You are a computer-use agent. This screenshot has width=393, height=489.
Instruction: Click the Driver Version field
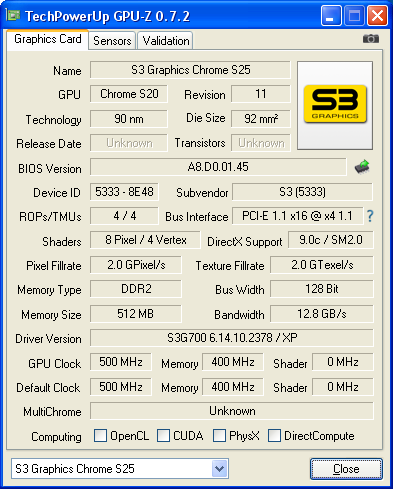[x=232, y=338]
